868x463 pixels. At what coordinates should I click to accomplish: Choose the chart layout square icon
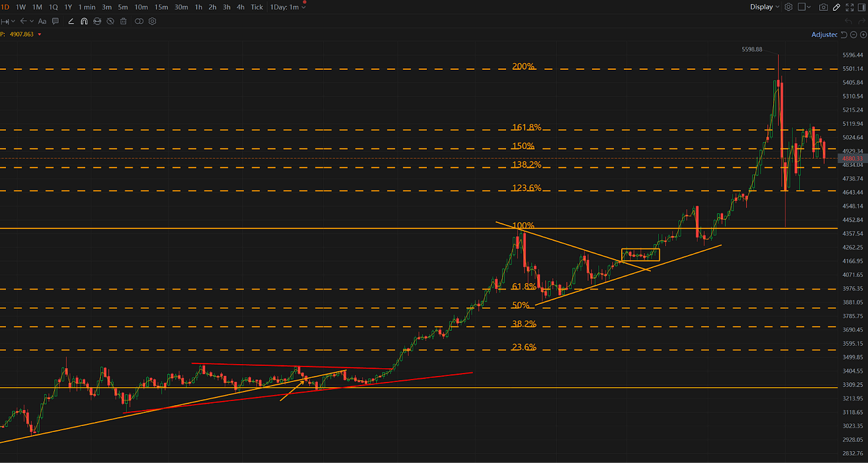click(x=802, y=7)
